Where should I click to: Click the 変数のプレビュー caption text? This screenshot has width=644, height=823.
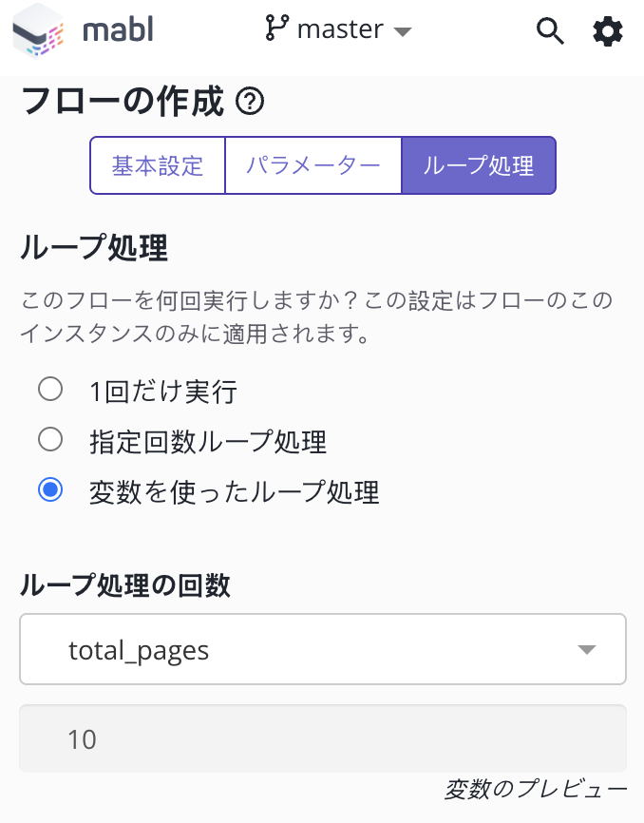coord(535,789)
